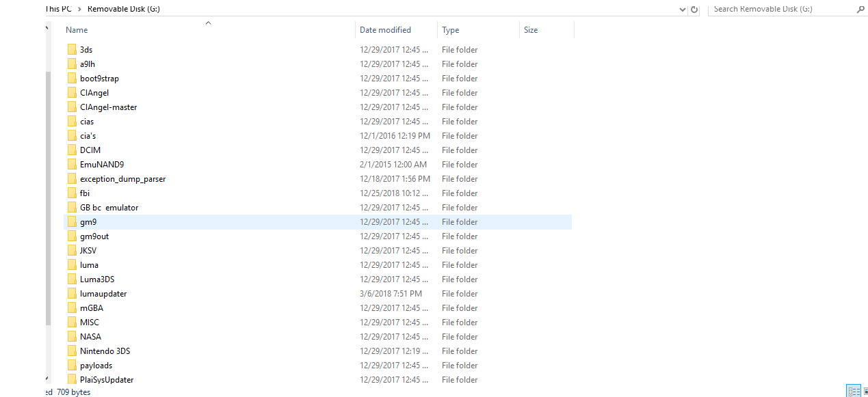Expand the breadcrumb arrow after This PC

pyautogui.click(x=81, y=10)
